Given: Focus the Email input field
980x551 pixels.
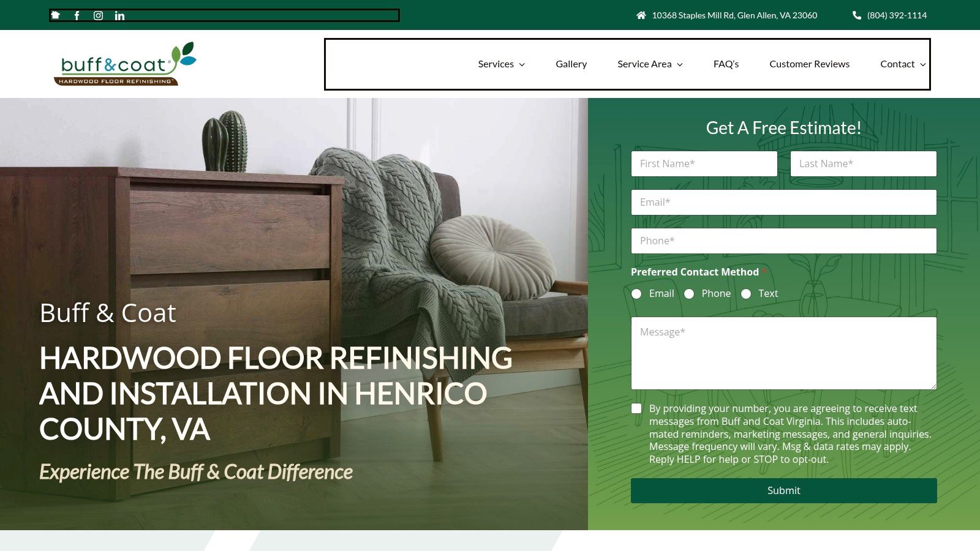Looking at the screenshot, I should tap(784, 202).
